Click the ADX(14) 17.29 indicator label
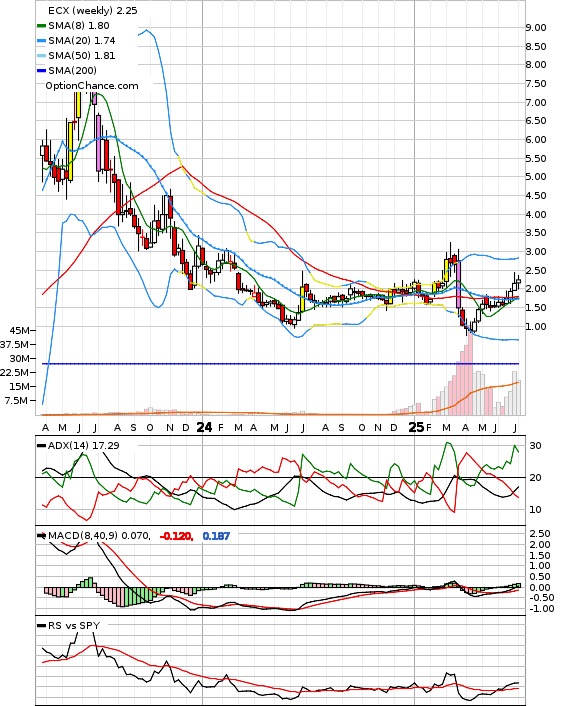 83,445
